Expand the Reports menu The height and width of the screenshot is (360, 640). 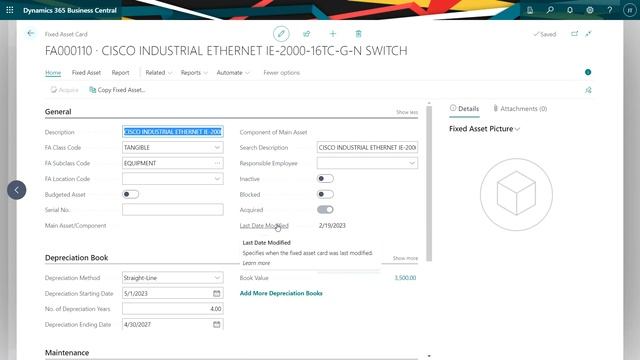point(194,73)
